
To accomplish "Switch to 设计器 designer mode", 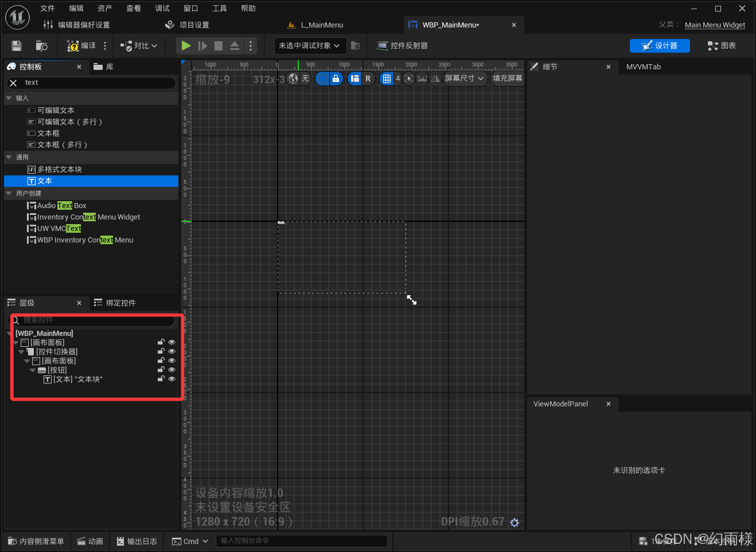I will (660, 46).
